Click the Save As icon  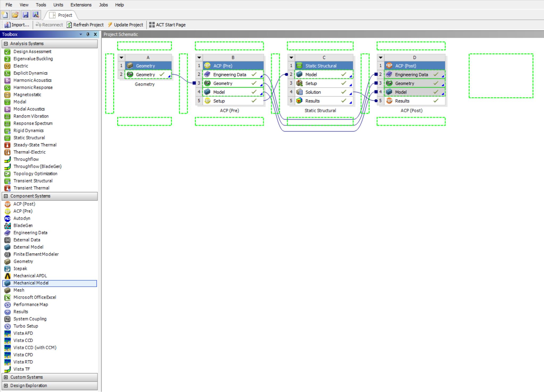click(36, 15)
